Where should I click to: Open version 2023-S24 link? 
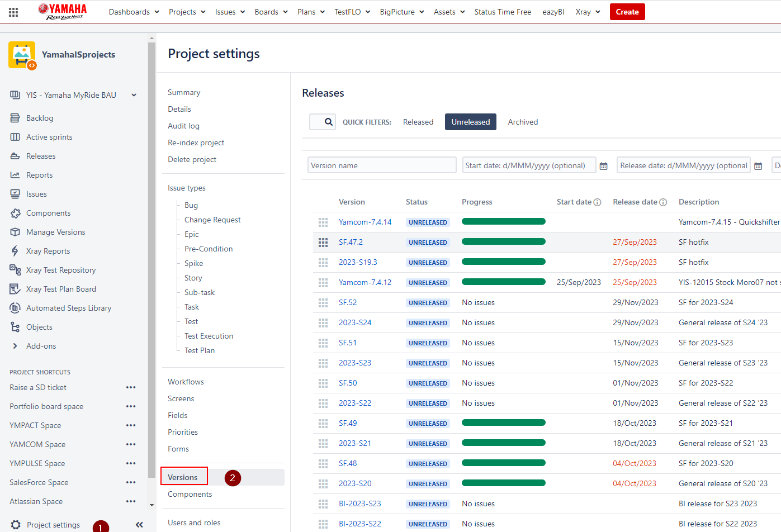coord(355,323)
